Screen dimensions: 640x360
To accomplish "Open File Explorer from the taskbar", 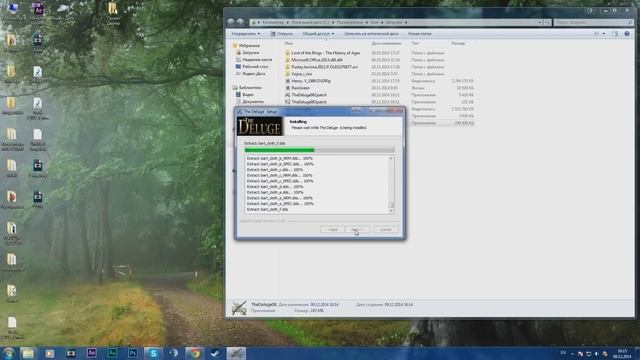I will pyautogui.click(x=28, y=353).
